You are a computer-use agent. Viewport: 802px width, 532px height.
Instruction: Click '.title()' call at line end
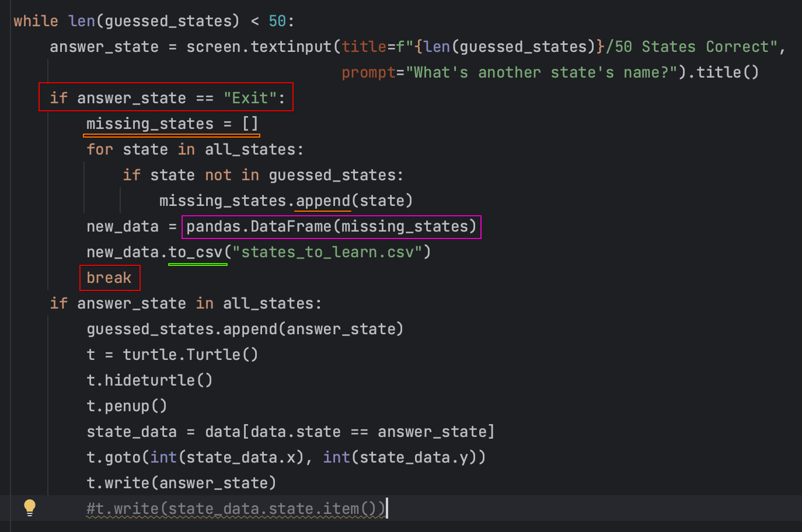pyautogui.click(x=724, y=73)
